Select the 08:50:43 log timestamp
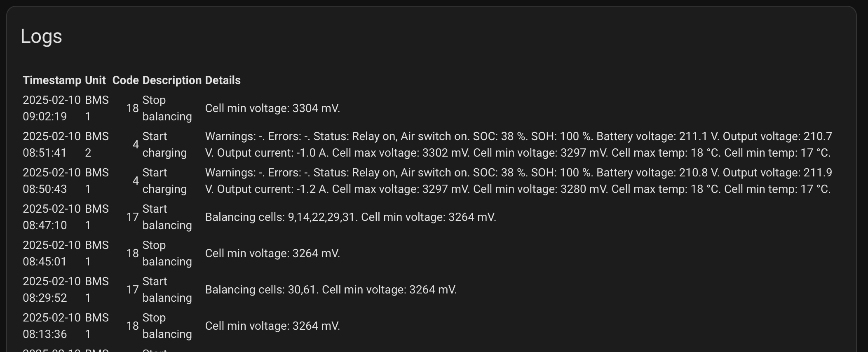Viewport: 868px width, 352px height. [52, 181]
